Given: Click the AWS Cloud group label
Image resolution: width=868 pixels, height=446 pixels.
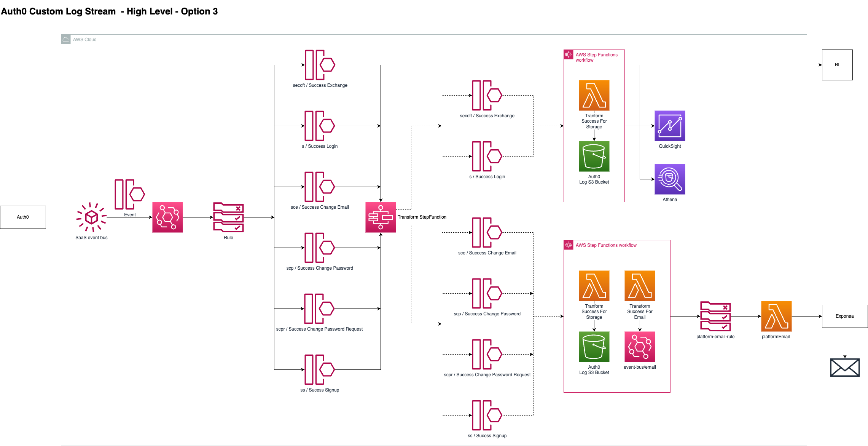Looking at the screenshot, I should pyautogui.click(x=84, y=40).
